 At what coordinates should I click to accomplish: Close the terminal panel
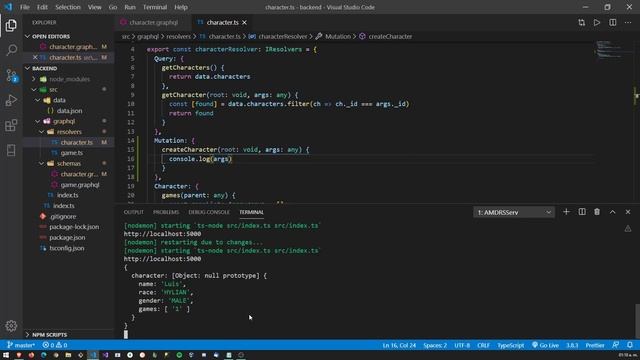point(628,212)
